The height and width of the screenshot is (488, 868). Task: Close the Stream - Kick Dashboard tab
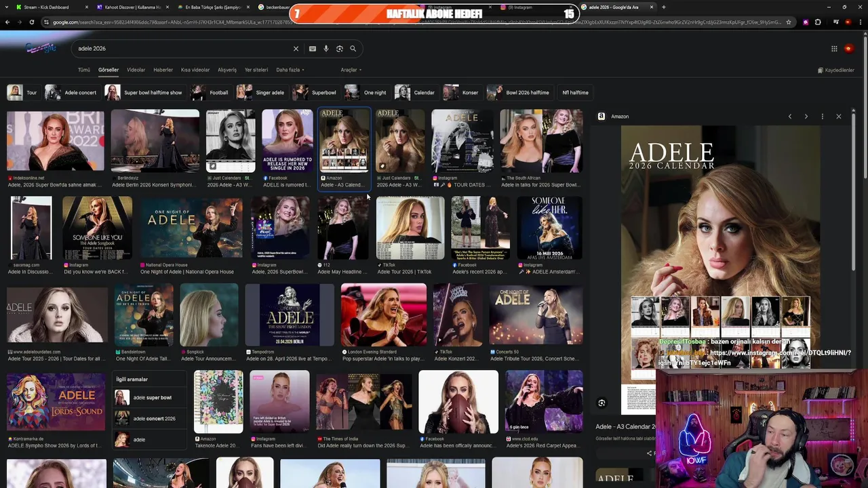[x=87, y=7]
